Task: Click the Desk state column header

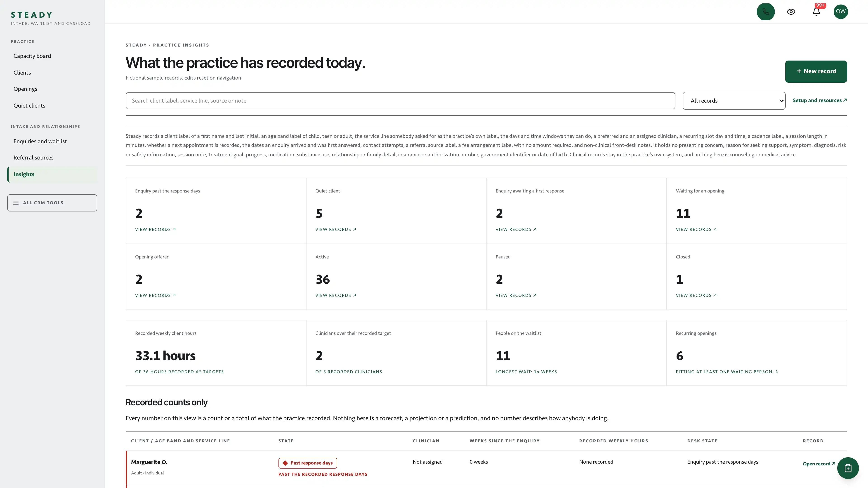Action: click(702, 441)
